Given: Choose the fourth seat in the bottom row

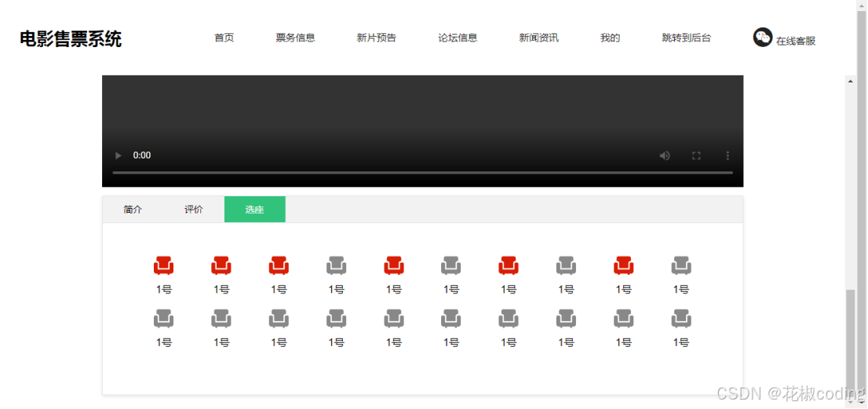Looking at the screenshot, I should pos(336,318).
